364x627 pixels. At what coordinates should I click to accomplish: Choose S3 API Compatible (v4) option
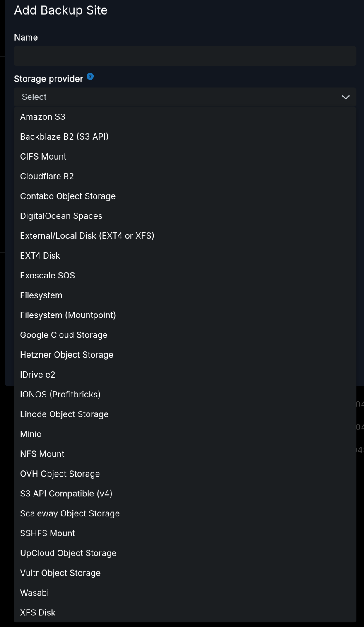[x=66, y=494]
